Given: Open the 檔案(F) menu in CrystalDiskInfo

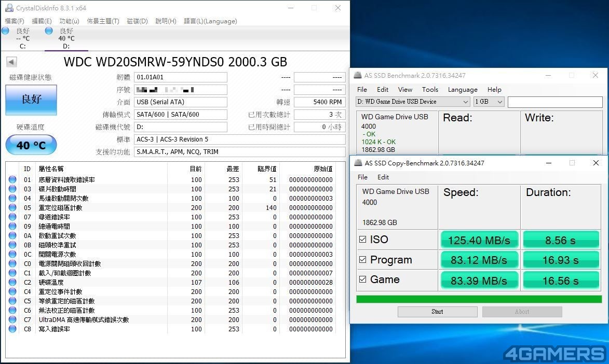Looking at the screenshot, I should [x=15, y=21].
